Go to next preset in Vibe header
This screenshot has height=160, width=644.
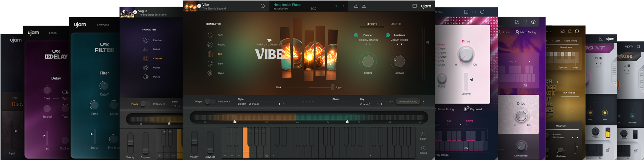(x=343, y=6)
